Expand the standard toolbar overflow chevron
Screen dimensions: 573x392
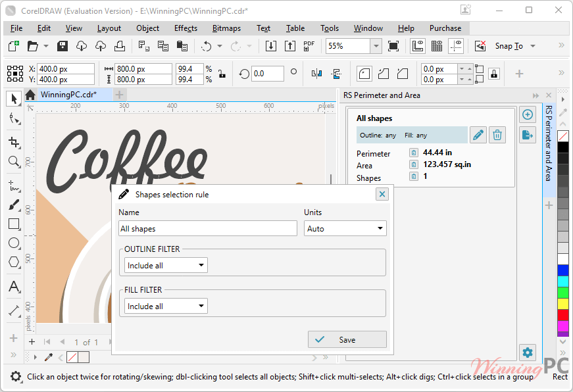[x=561, y=45]
